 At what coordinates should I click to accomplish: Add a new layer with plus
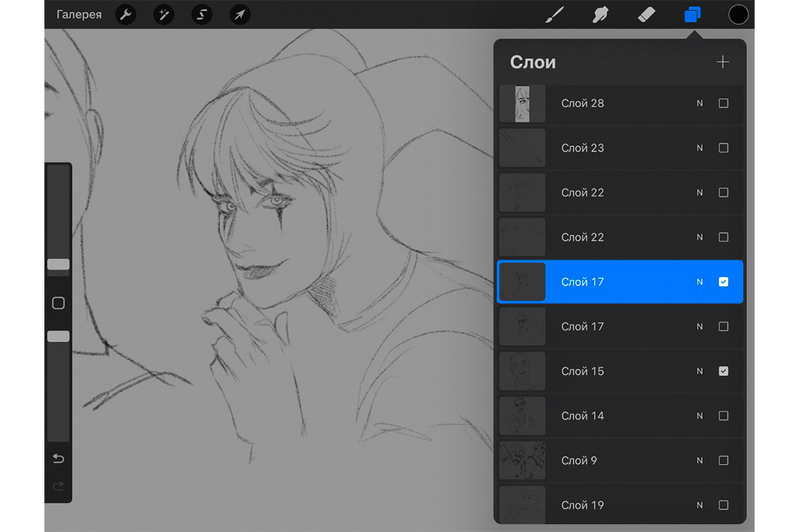coord(722,63)
